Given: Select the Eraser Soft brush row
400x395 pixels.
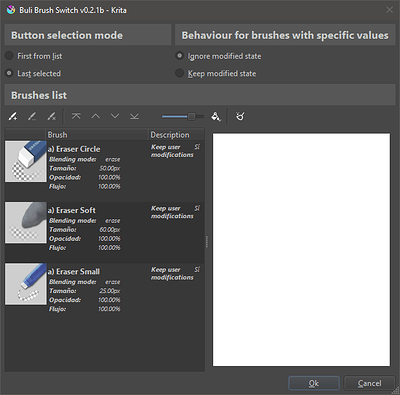Looking at the screenshot, I should pyautogui.click(x=105, y=232).
